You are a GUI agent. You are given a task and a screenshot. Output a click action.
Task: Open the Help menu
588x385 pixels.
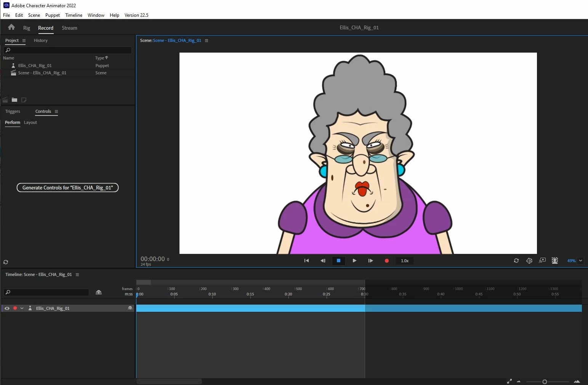tap(114, 15)
